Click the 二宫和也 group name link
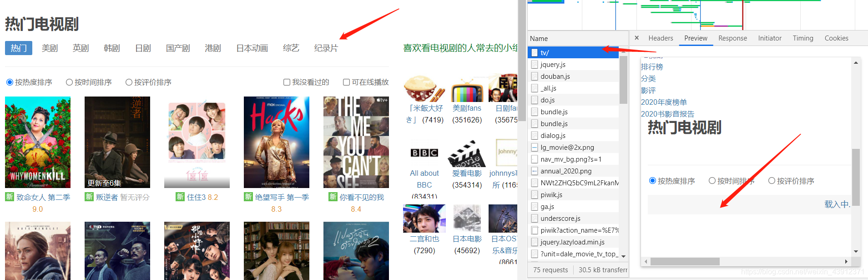The width and height of the screenshot is (868, 280). (x=424, y=239)
